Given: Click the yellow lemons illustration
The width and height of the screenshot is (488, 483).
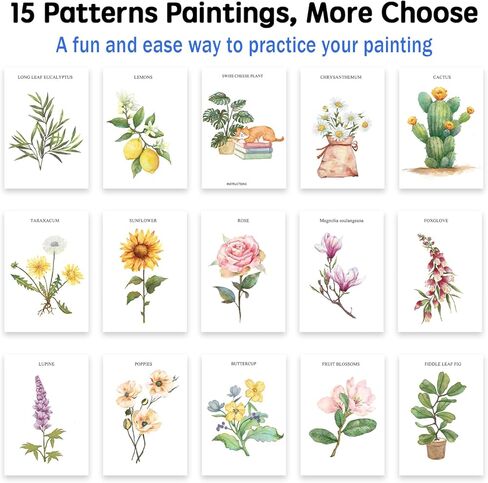Looking at the screenshot, I should point(141,155).
